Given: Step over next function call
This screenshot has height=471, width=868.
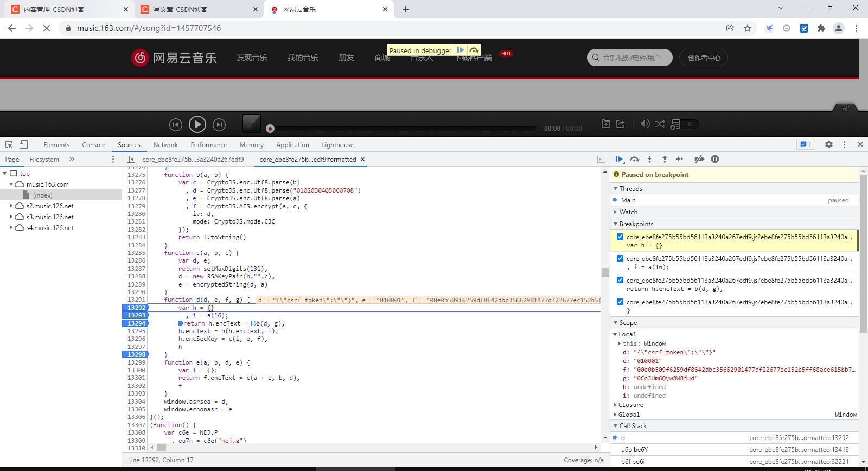Looking at the screenshot, I should point(635,159).
